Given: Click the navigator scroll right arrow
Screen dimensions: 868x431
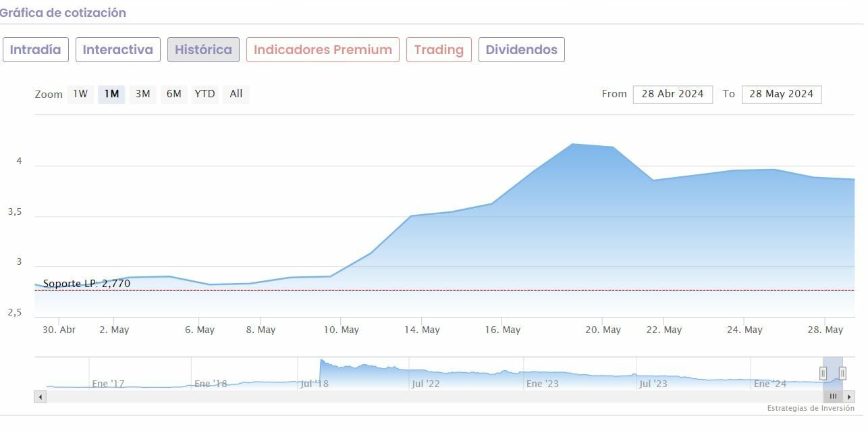Looking at the screenshot, I should click(x=849, y=397).
